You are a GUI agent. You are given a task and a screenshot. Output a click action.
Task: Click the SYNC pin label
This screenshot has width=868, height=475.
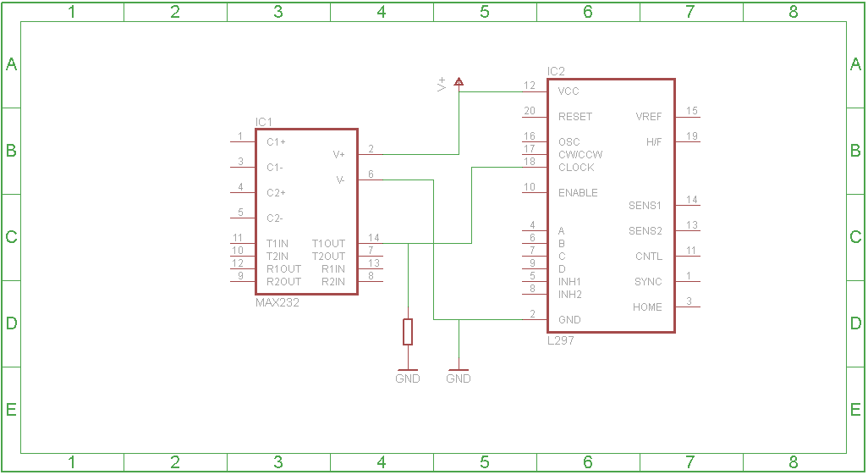click(x=648, y=282)
